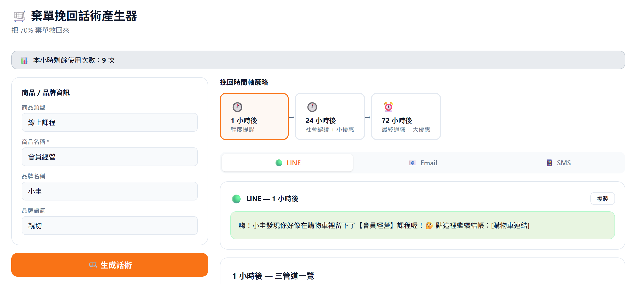The image size is (644, 284).
Task: Click the shopping cart icon beside the page title
Action: coord(19,16)
